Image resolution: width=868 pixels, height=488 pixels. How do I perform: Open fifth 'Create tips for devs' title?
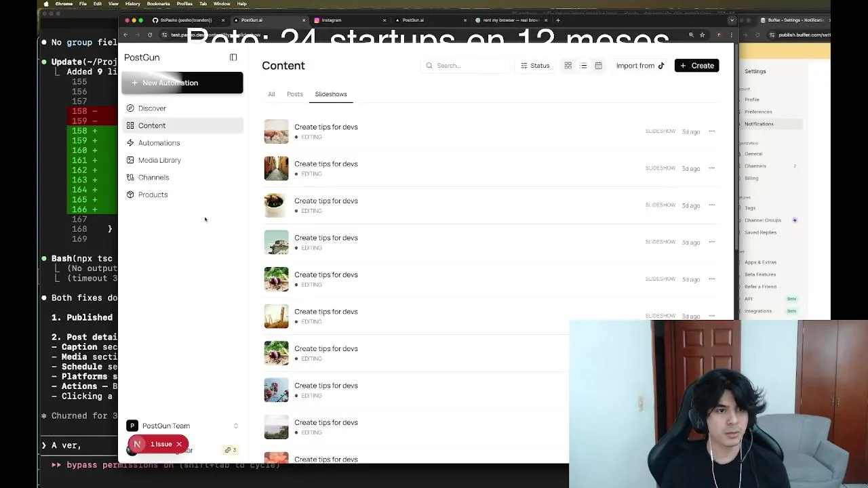point(326,274)
